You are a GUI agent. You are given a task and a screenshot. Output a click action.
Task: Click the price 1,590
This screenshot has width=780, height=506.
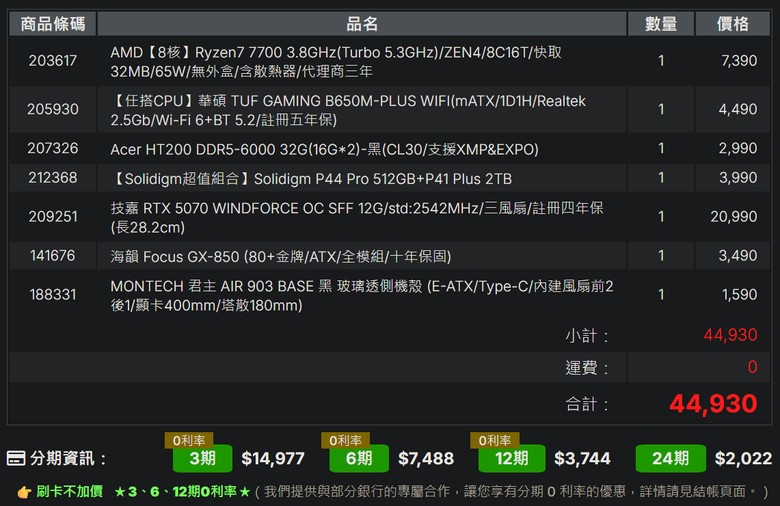739,295
